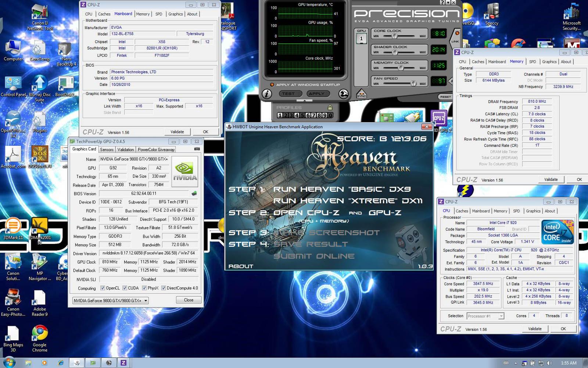The width and height of the screenshot is (588, 368).
Task: Select profile slot 1 in Precision
Action: pos(280,115)
